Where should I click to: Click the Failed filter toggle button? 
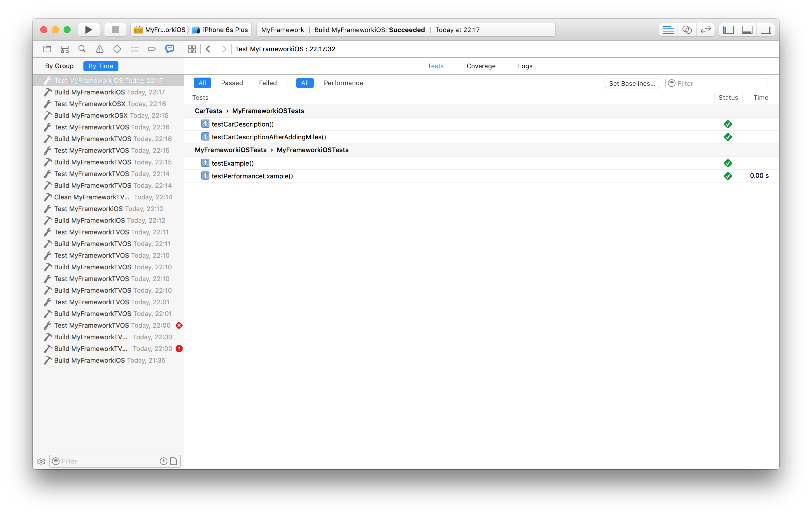click(267, 83)
